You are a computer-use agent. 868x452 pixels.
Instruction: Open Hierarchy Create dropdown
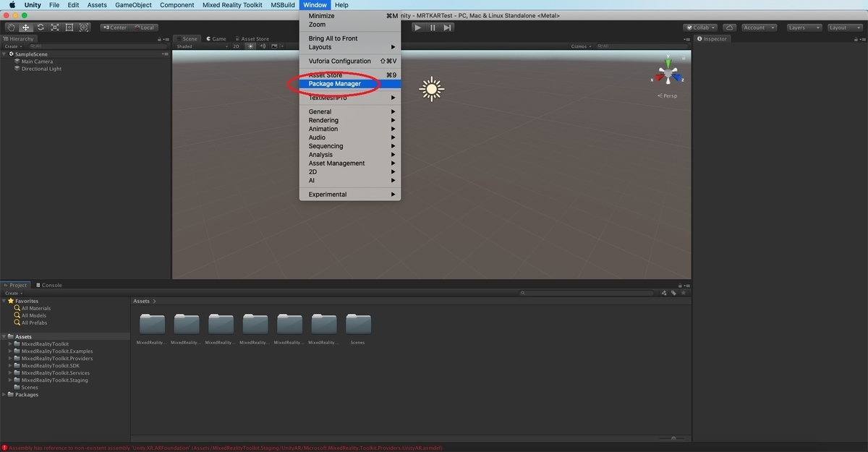coord(13,46)
